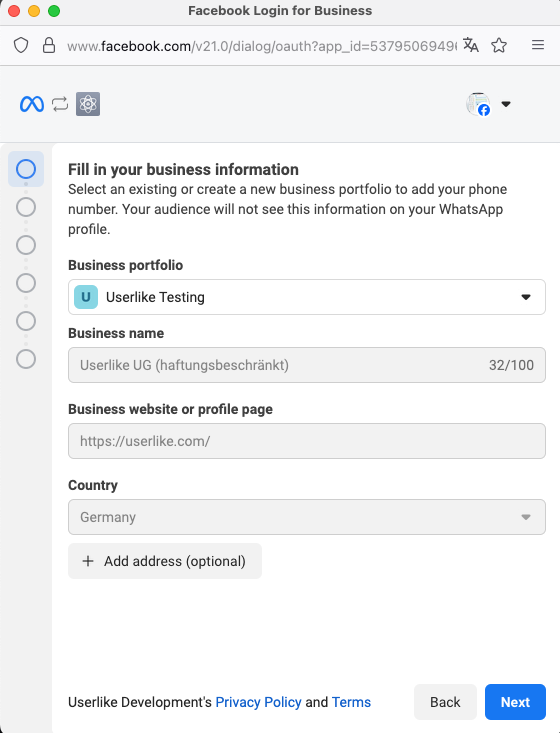The width and height of the screenshot is (560, 733).
Task: Click the sync arrows icon beside Meta logo
Action: [60, 104]
